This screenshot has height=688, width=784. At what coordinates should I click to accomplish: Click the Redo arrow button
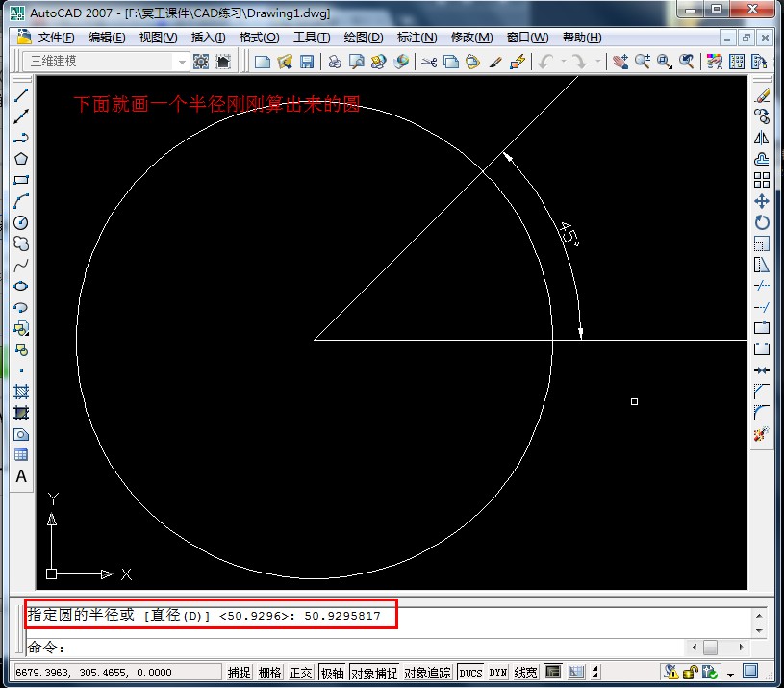(x=580, y=62)
